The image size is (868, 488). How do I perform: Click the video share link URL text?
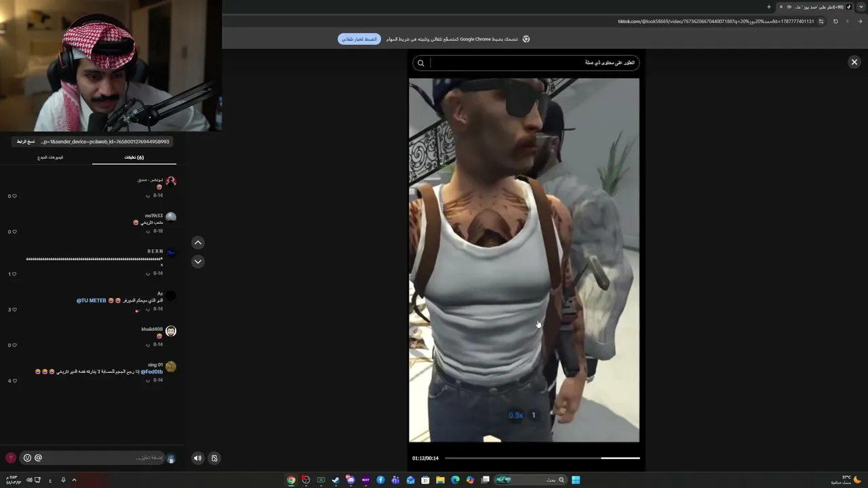pyautogui.click(x=105, y=142)
